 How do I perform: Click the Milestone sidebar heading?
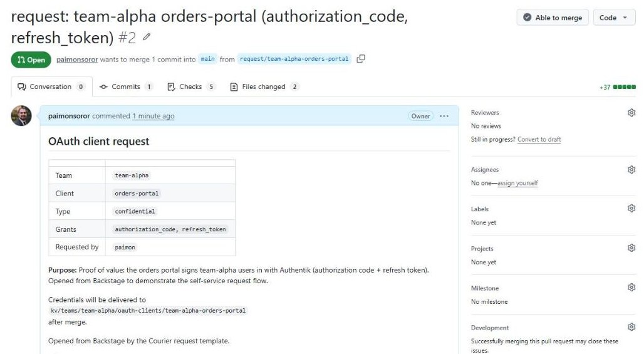(x=485, y=288)
